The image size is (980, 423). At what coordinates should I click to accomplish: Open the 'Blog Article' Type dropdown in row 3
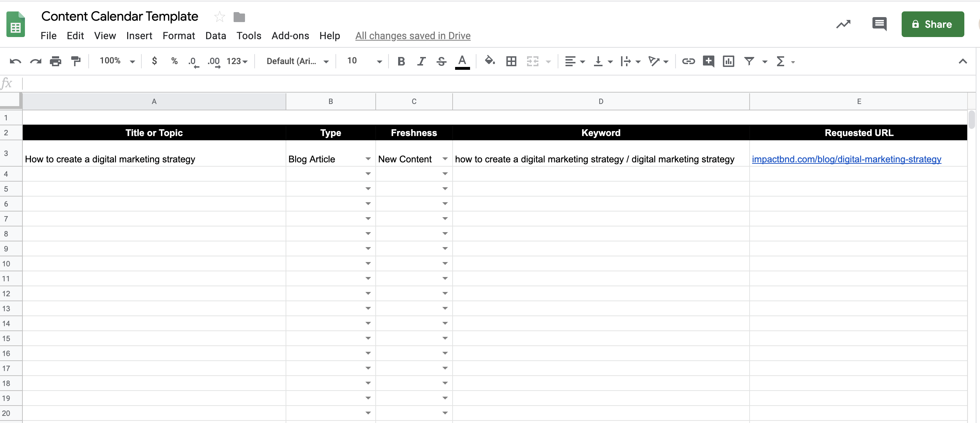(368, 159)
